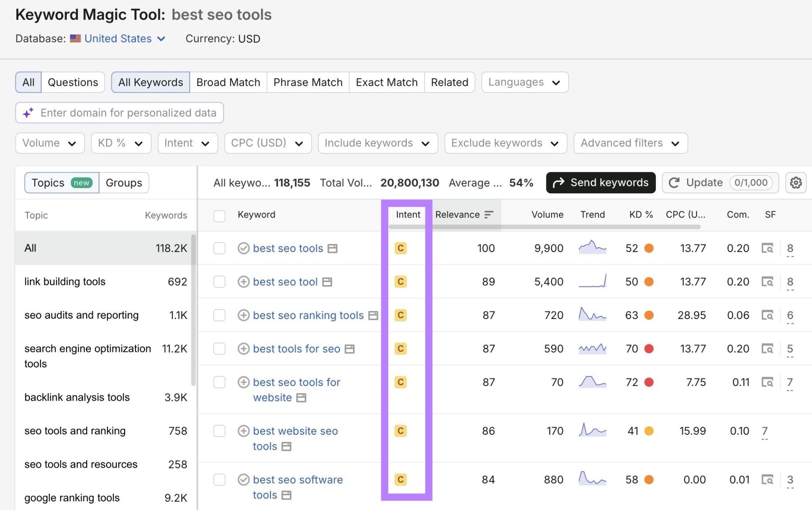
Task: Click SERP preview icon next to 'best seo tools for website'
Action: point(301,398)
